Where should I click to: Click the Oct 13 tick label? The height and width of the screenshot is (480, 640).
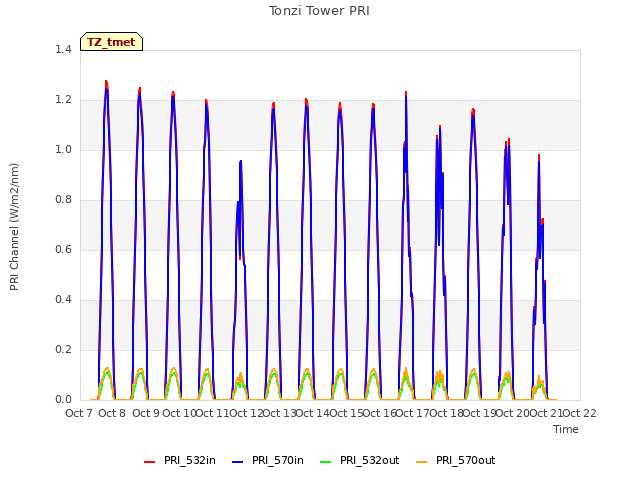[279, 413]
